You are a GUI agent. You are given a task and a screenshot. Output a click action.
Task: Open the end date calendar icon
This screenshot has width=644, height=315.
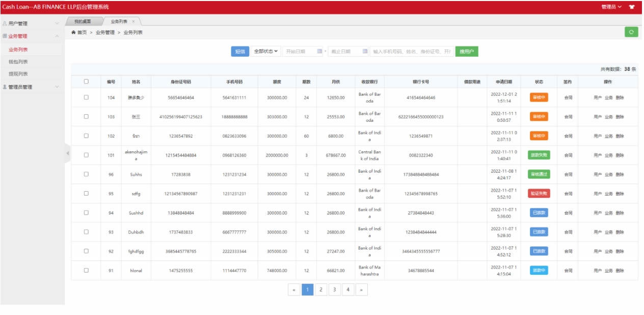[365, 51]
